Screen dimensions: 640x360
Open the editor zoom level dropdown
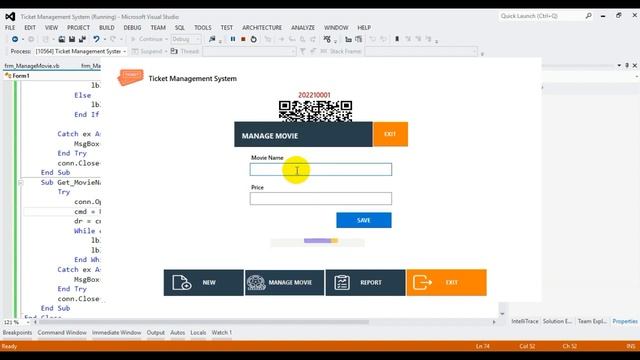coord(28,322)
